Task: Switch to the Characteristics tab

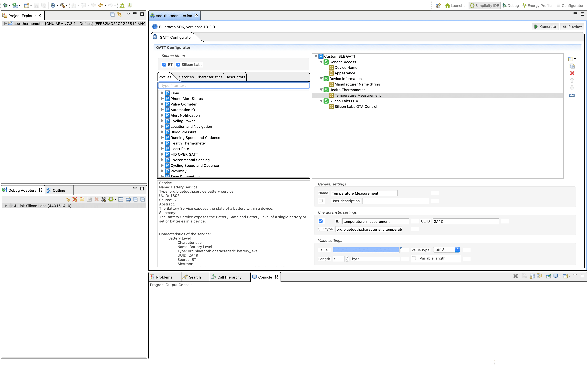Action: (209, 77)
